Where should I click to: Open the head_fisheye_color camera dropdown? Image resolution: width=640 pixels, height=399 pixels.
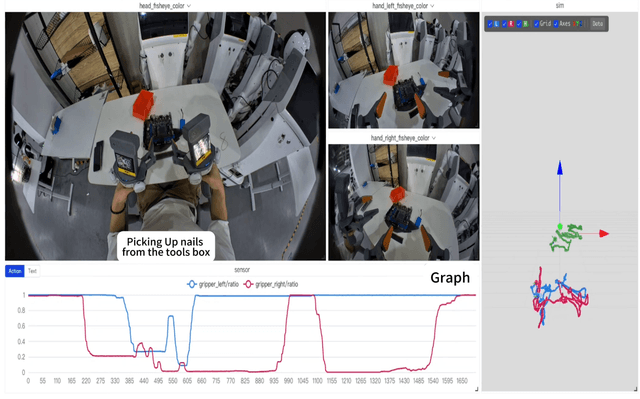coord(165,6)
